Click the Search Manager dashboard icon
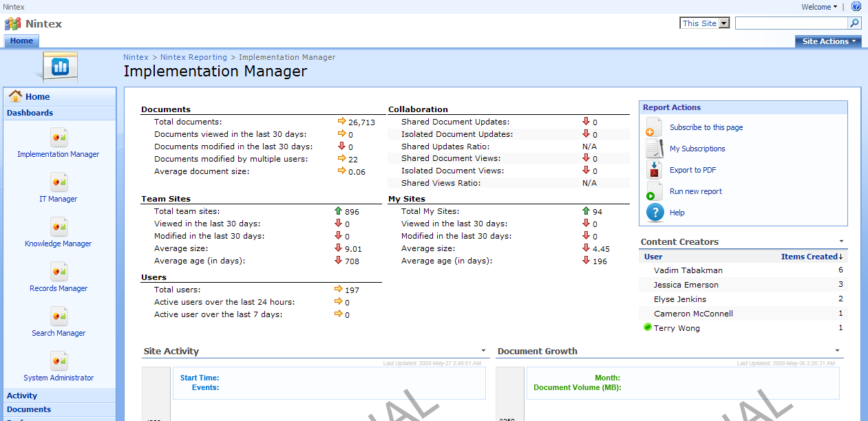This screenshot has width=868, height=421. click(x=59, y=316)
